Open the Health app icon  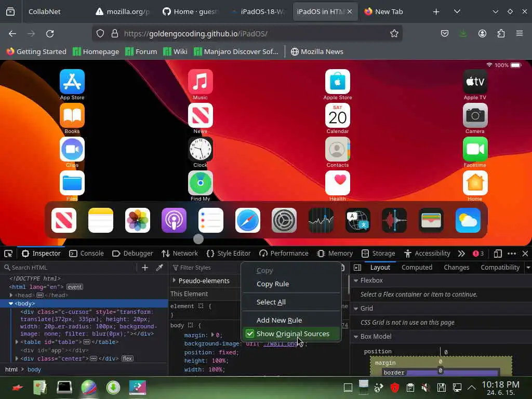point(337,183)
